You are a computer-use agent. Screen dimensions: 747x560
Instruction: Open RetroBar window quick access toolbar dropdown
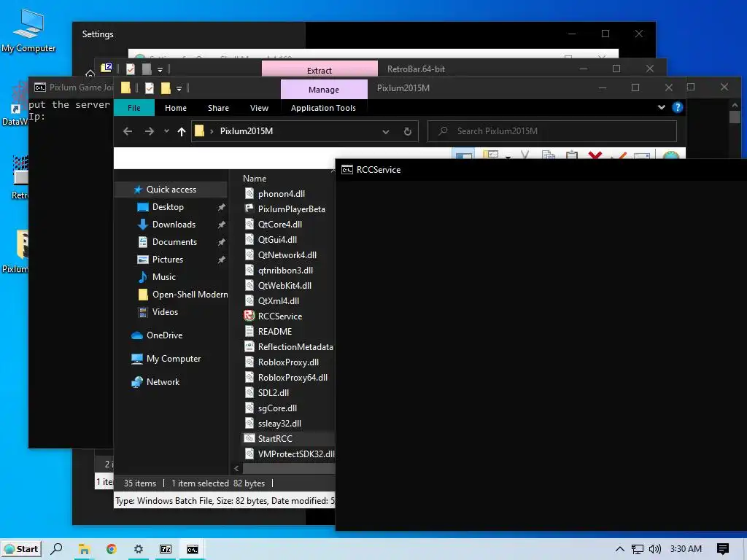pos(160,70)
